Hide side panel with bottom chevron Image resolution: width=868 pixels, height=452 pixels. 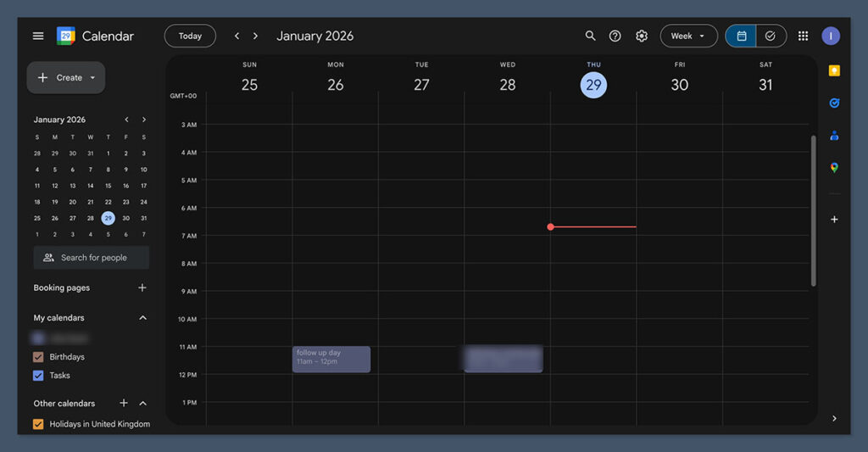[x=834, y=418]
